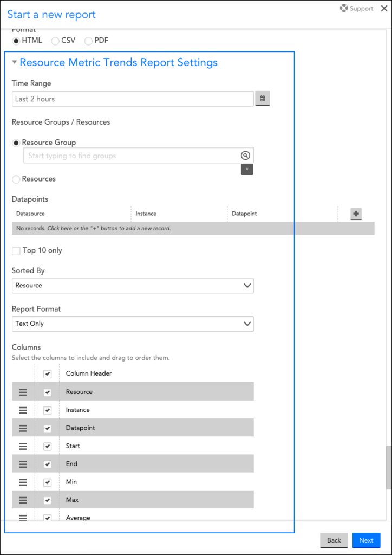Select the Resources radio option
Viewport: 392px width, 555px height.
(16, 179)
